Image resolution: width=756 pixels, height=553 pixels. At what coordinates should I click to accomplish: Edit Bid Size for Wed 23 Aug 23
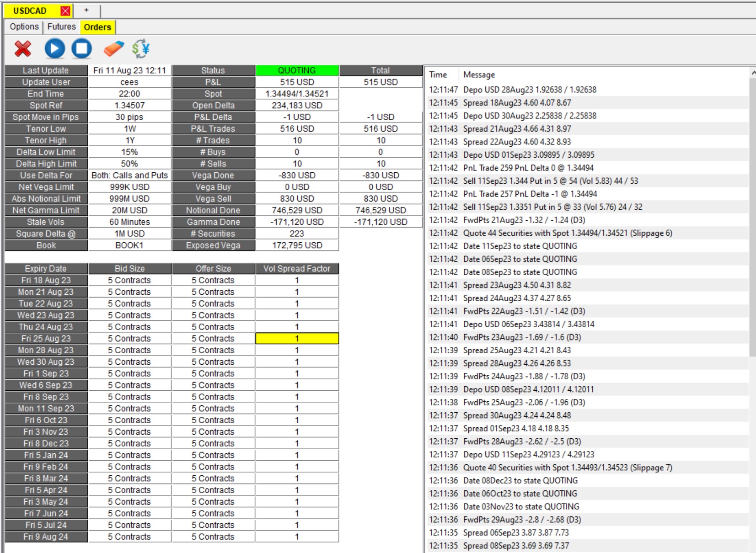[x=129, y=315]
